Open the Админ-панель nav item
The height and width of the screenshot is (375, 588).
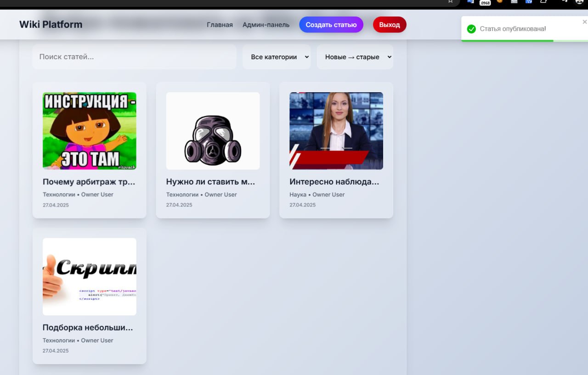tap(266, 25)
